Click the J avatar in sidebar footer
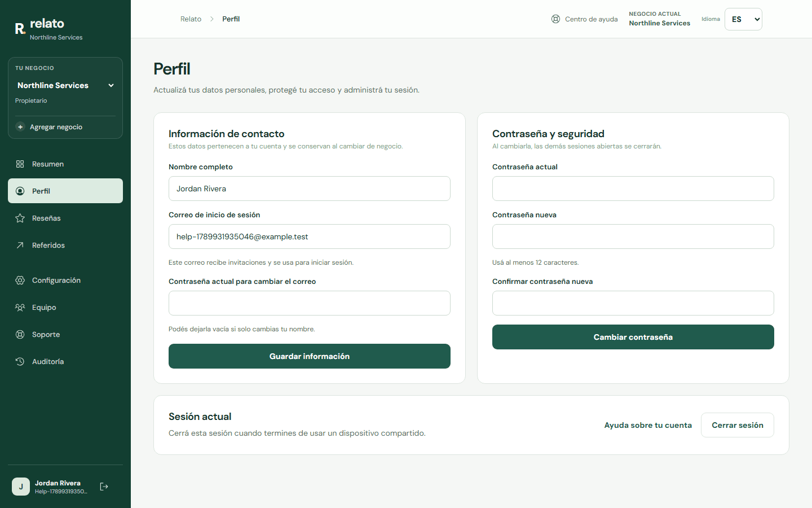This screenshot has height=508, width=812. (x=21, y=487)
